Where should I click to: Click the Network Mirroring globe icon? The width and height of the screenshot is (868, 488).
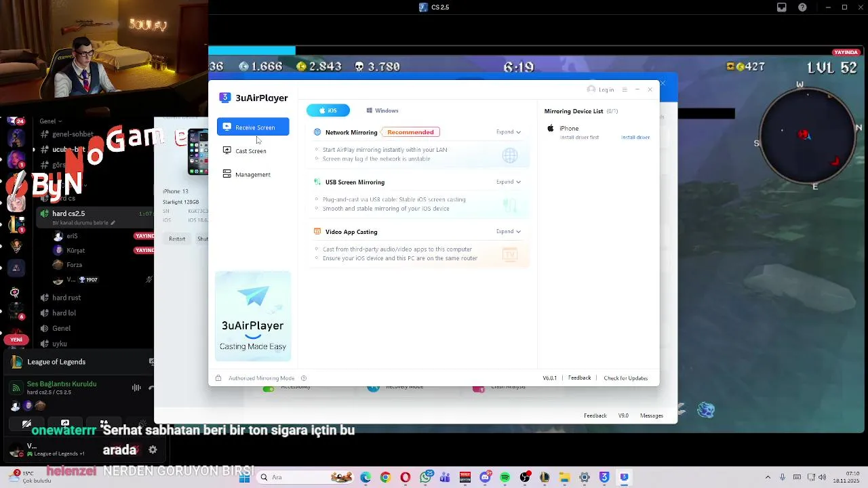click(509, 155)
